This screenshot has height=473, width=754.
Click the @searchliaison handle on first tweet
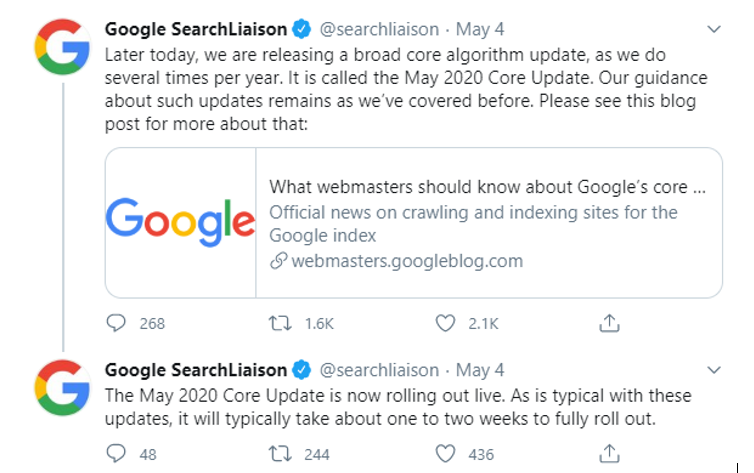pyautogui.click(x=380, y=30)
